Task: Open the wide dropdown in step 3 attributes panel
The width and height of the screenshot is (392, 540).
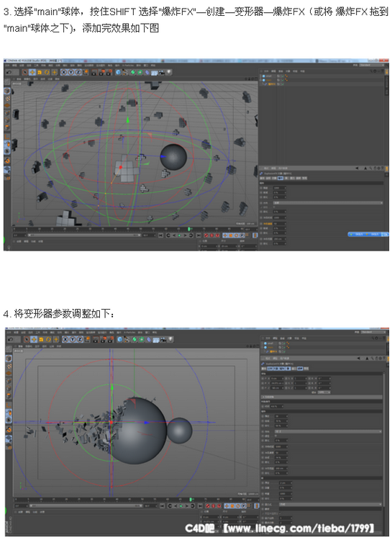Action: click(x=328, y=203)
